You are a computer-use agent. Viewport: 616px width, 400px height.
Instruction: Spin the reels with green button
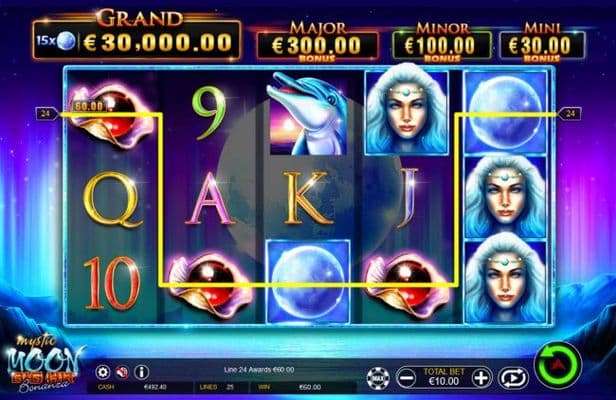click(557, 365)
